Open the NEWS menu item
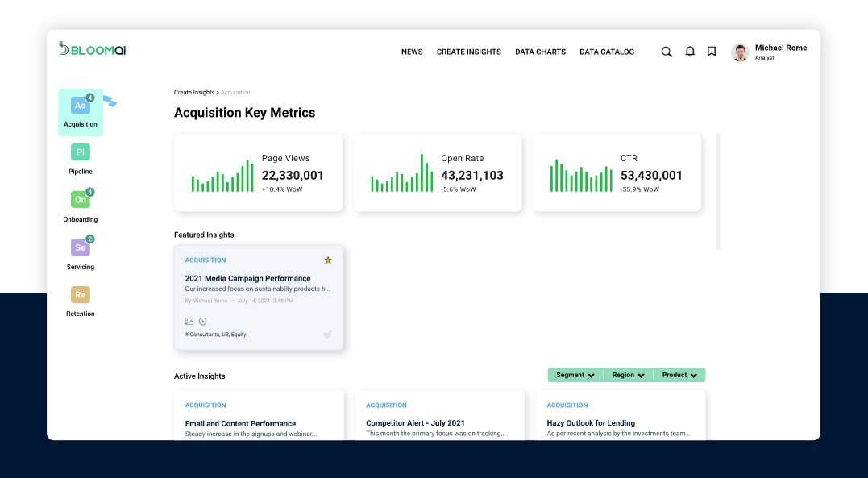The image size is (868, 478). (x=412, y=52)
